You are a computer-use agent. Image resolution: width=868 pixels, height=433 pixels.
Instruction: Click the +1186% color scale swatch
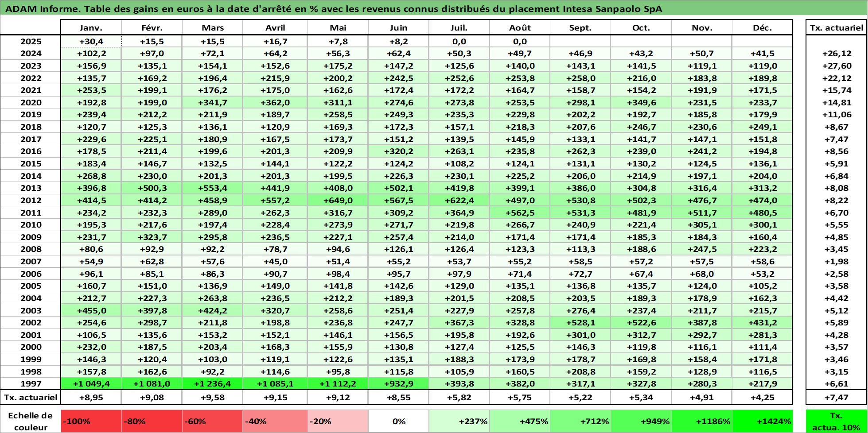[x=702, y=421]
